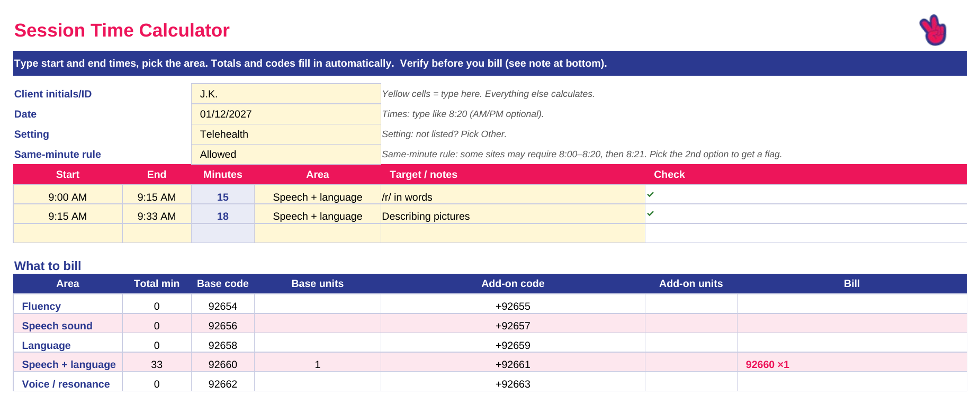Click the green check mark in the Describing pictures row
The height and width of the screenshot is (404, 980).
point(651,213)
